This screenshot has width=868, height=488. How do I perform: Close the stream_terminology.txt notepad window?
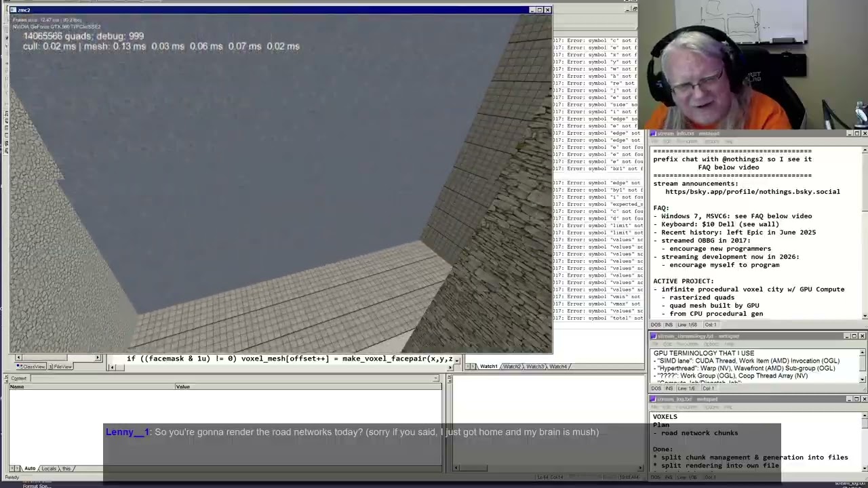click(x=862, y=336)
